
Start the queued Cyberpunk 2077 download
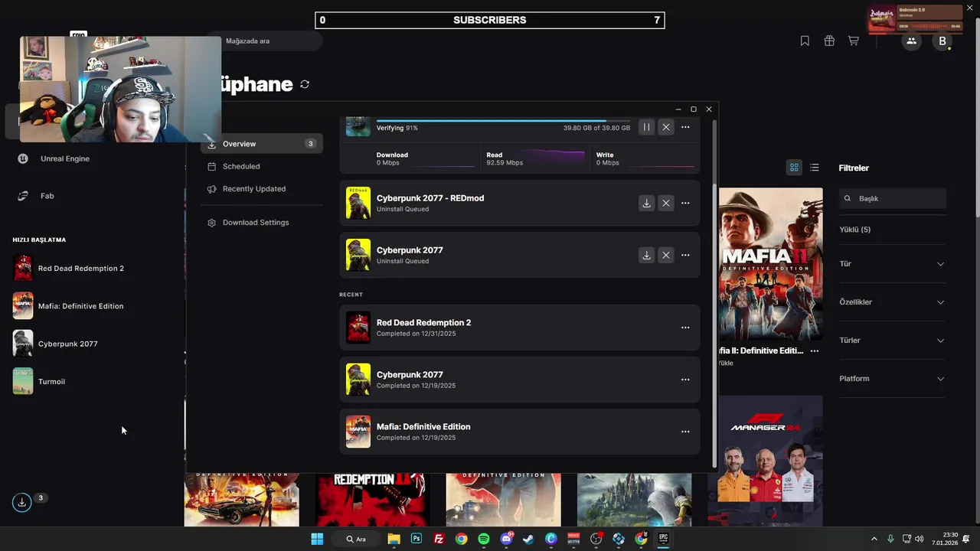pyautogui.click(x=646, y=255)
